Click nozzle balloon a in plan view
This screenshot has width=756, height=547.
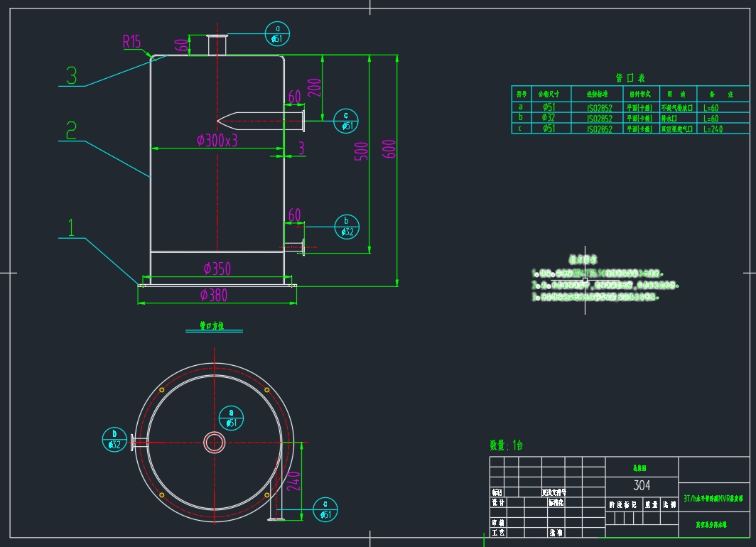point(231,418)
